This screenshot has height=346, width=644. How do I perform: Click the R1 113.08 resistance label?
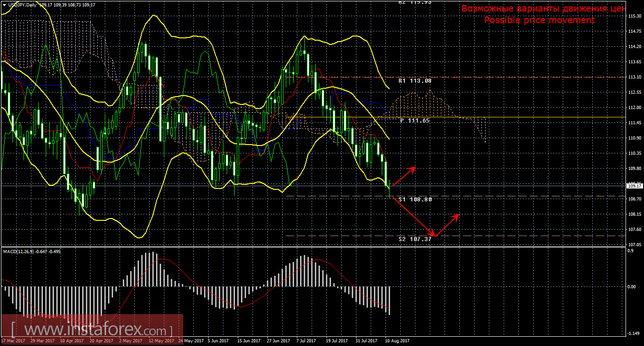coord(415,81)
